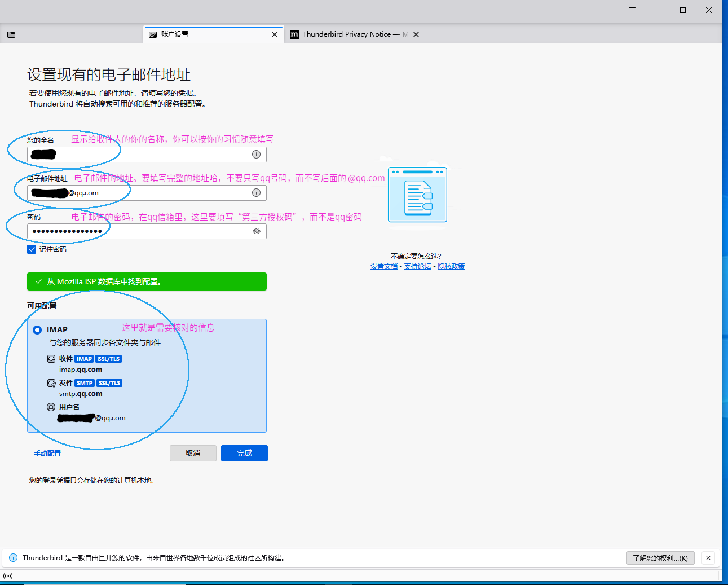Viewport: 728px width, 585px height.
Task: Click the info icon in full name field
Action: coord(256,155)
